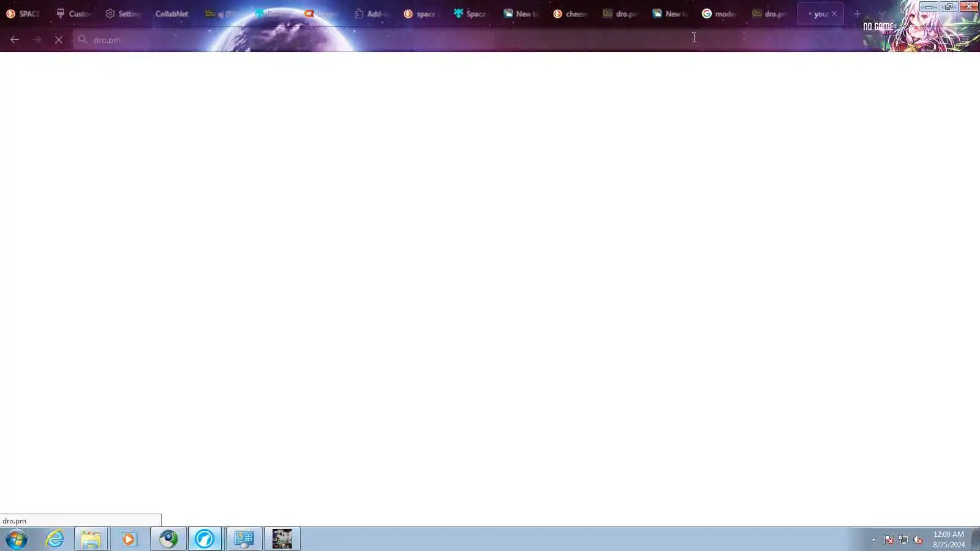Open Windows Explorer folder icon in taskbar

(x=91, y=539)
